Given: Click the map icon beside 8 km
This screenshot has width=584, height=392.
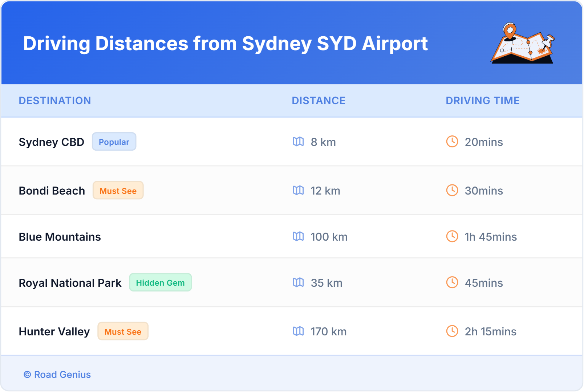Looking at the screenshot, I should click(x=298, y=142).
